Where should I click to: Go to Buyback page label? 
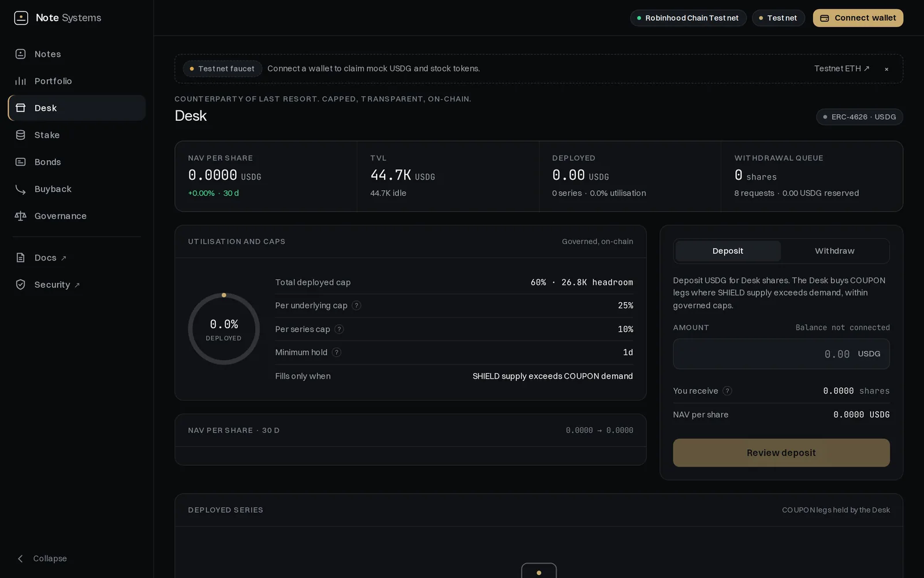[x=53, y=189]
